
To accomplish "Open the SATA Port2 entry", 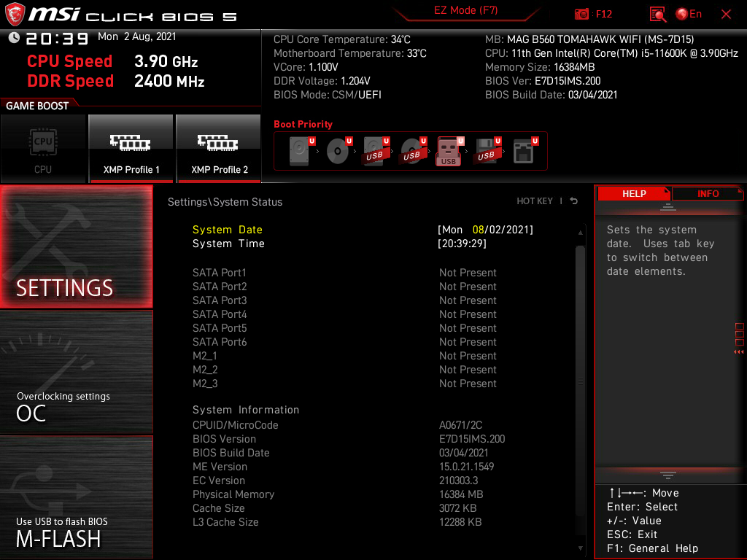I will 344,287.
